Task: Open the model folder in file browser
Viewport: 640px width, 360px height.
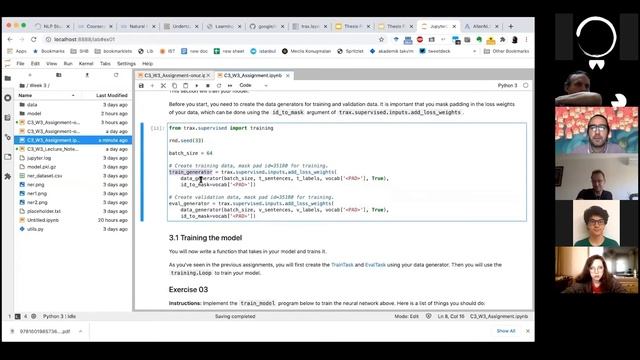Action: [x=73, y=113]
